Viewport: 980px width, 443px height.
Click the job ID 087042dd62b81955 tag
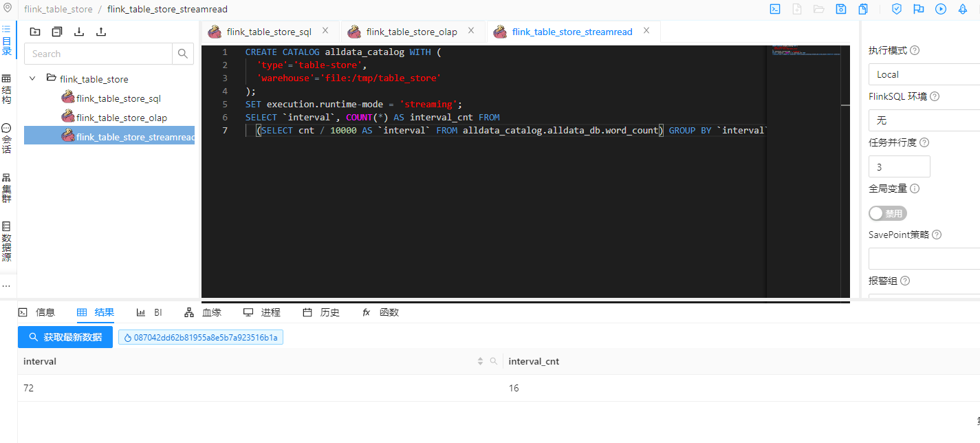tap(201, 338)
